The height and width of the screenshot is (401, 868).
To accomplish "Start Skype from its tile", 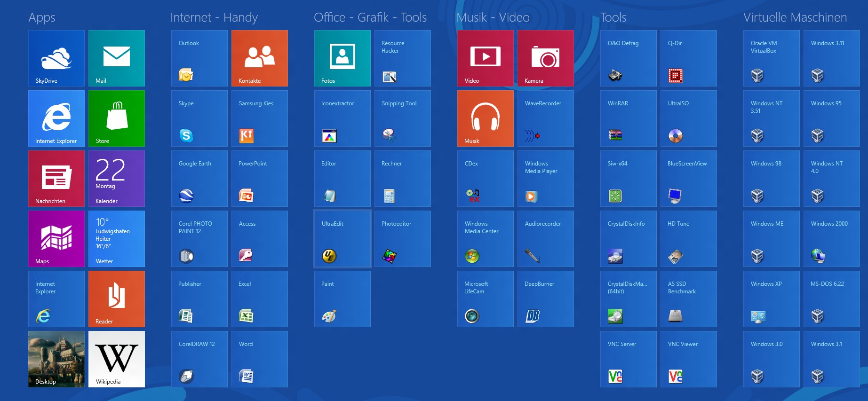I will coord(199,118).
